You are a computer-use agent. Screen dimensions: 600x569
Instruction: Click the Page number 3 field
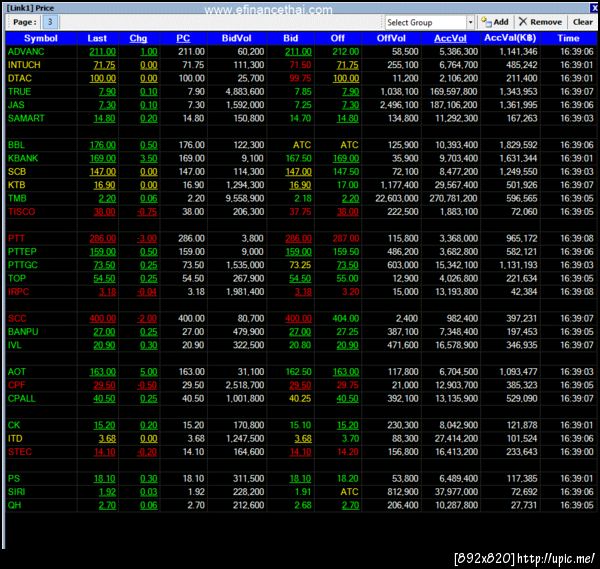tap(50, 22)
